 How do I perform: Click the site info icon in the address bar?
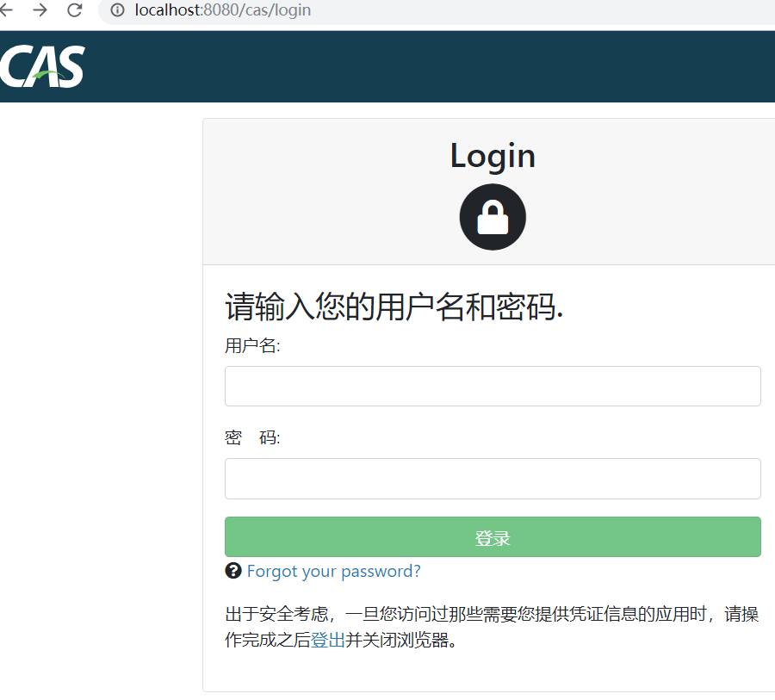[x=116, y=12]
